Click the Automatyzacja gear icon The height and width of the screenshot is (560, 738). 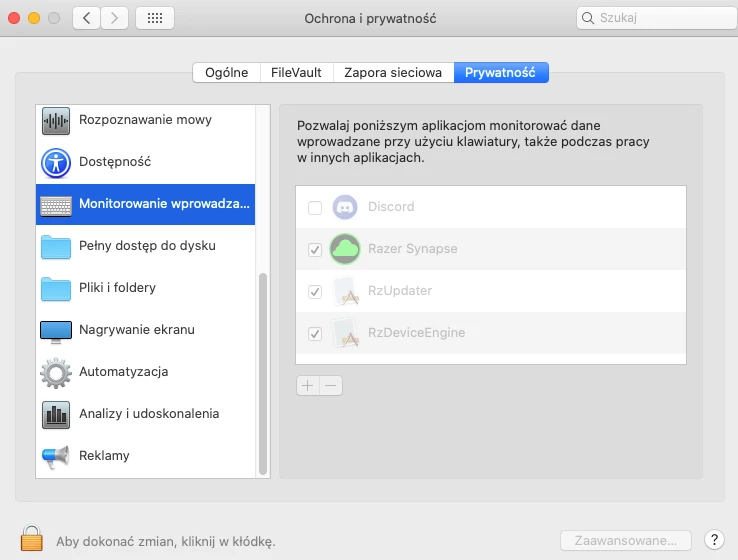[x=56, y=373]
